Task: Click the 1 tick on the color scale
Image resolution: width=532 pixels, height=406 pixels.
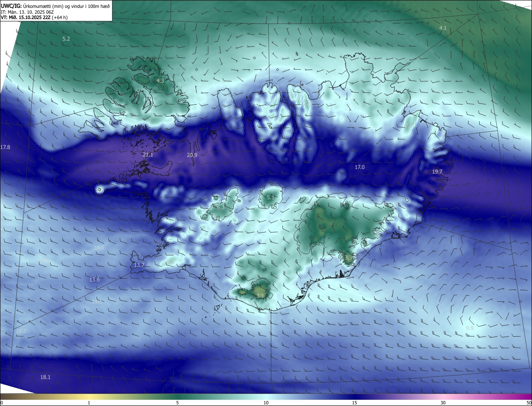Action: pos(89,403)
